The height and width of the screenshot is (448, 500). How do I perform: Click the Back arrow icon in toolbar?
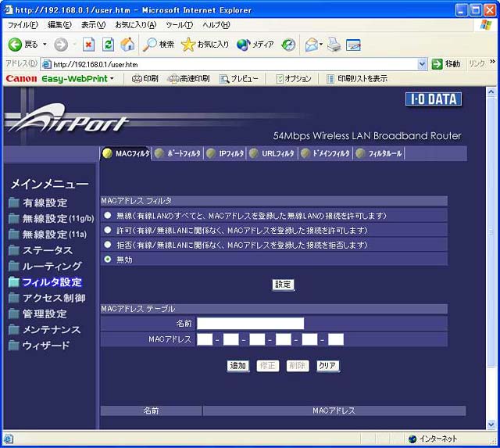click(x=15, y=45)
